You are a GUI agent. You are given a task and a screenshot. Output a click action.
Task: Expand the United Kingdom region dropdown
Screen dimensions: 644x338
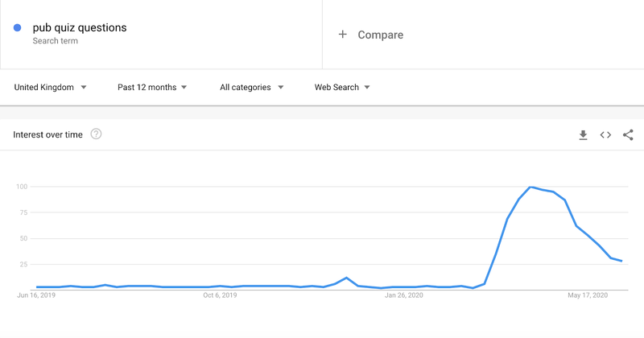click(50, 87)
